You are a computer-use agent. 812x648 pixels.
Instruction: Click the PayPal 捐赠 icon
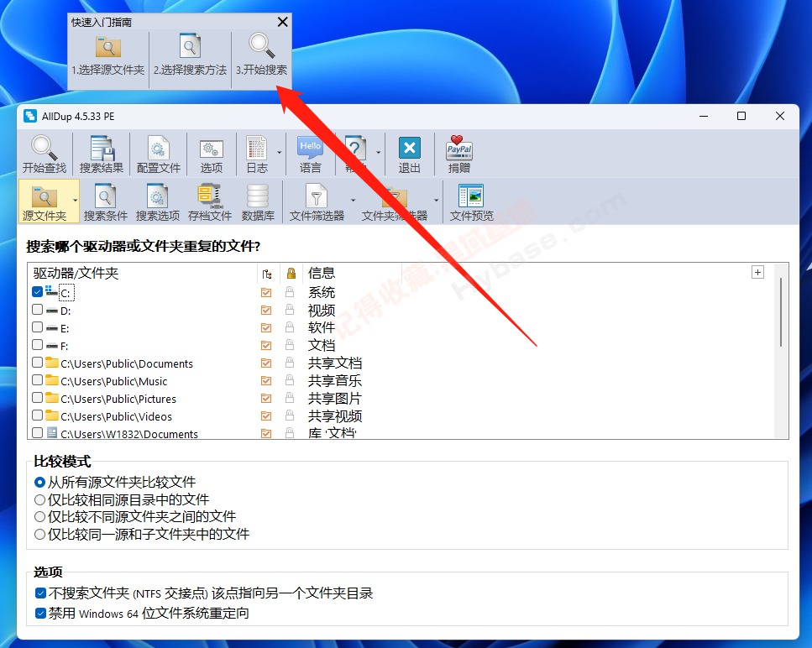tap(459, 148)
